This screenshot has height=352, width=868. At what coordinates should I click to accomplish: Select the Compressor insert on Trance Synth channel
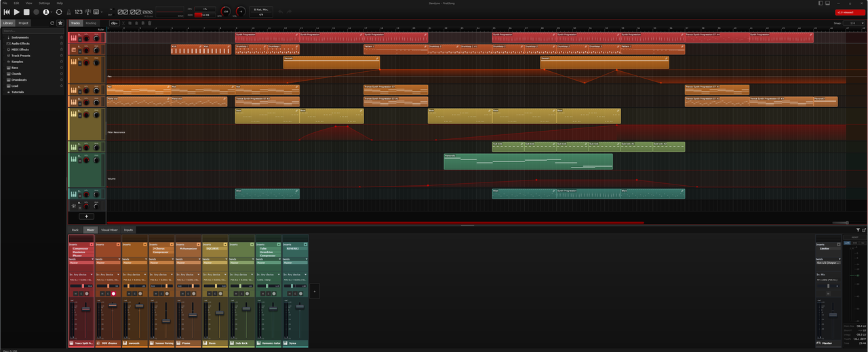coord(81,249)
